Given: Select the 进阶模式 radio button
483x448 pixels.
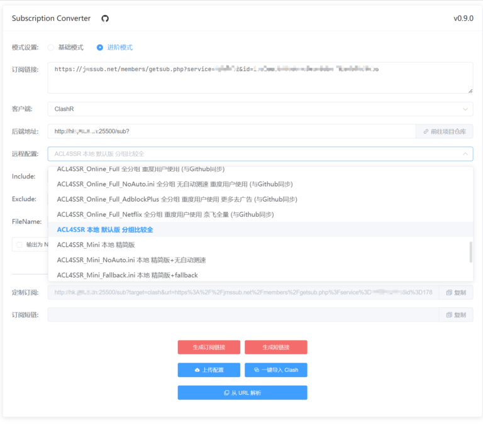Looking at the screenshot, I should [100, 47].
